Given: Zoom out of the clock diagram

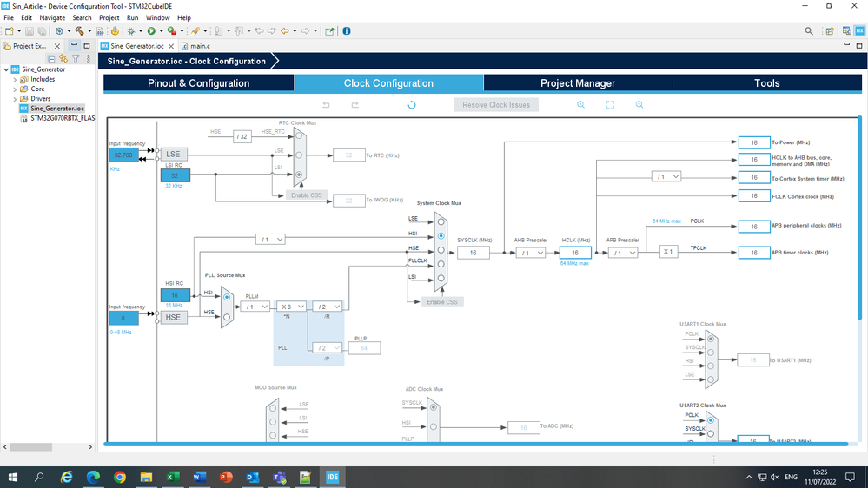Looking at the screenshot, I should [x=639, y=104].
